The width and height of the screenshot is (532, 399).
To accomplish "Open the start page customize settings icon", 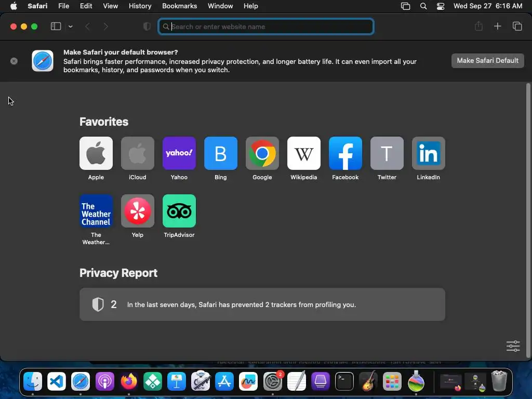I will click(x=513, y=346).
